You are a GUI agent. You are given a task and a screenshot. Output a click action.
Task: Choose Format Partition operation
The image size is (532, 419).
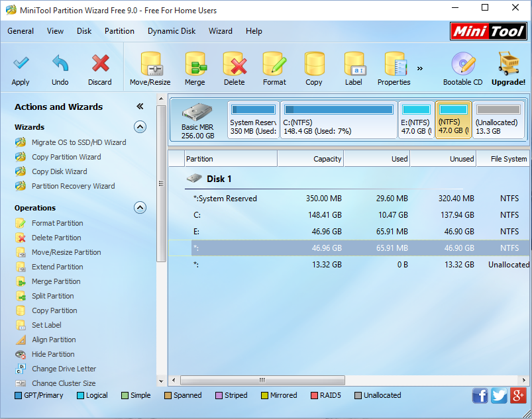point(58,223)
